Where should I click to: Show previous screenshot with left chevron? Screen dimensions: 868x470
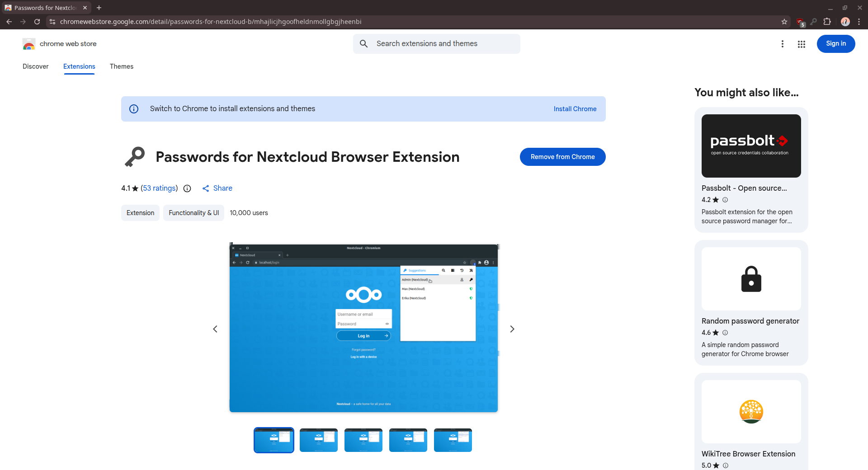click(215, 329)
